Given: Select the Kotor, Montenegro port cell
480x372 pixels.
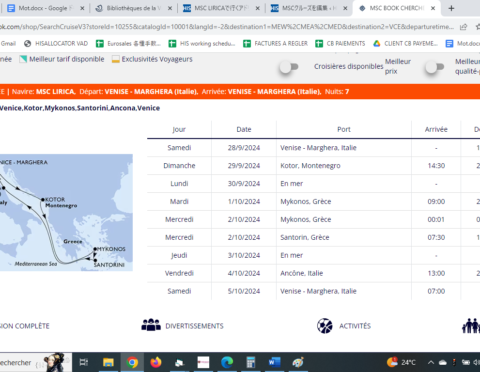Looking at the screenshot, I should pyautogui.click(x=344, y=166).
